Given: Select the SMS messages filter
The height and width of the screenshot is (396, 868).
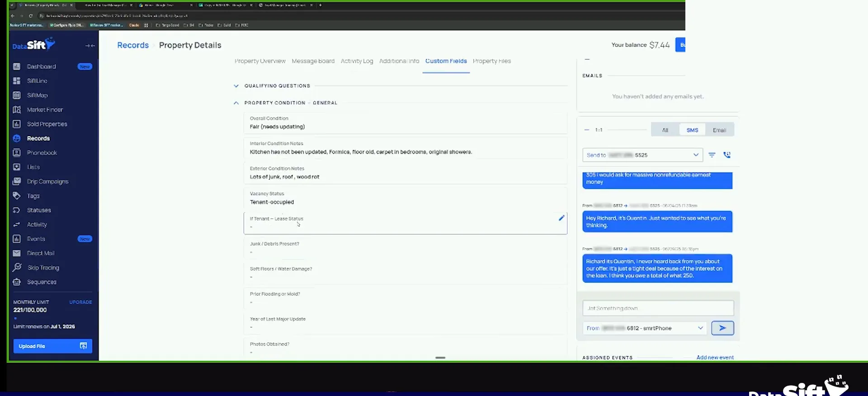Looking at the screenshot, I should point(692,130).
